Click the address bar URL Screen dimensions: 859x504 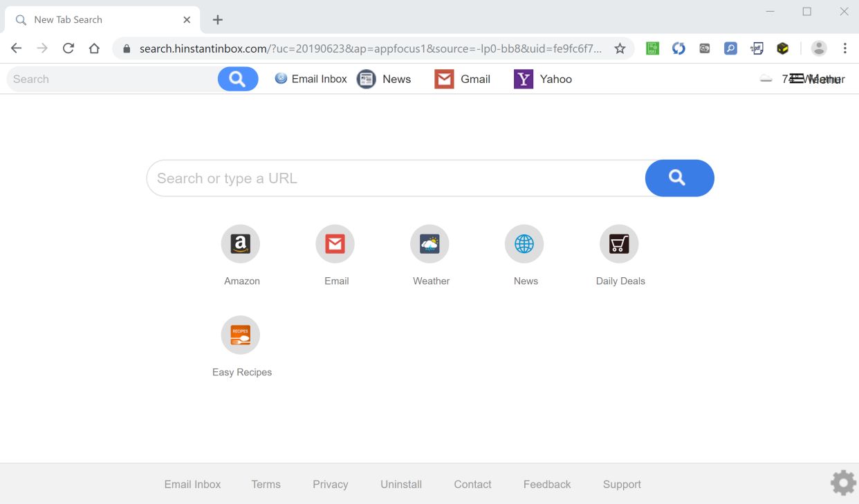[x=370, y=48]
